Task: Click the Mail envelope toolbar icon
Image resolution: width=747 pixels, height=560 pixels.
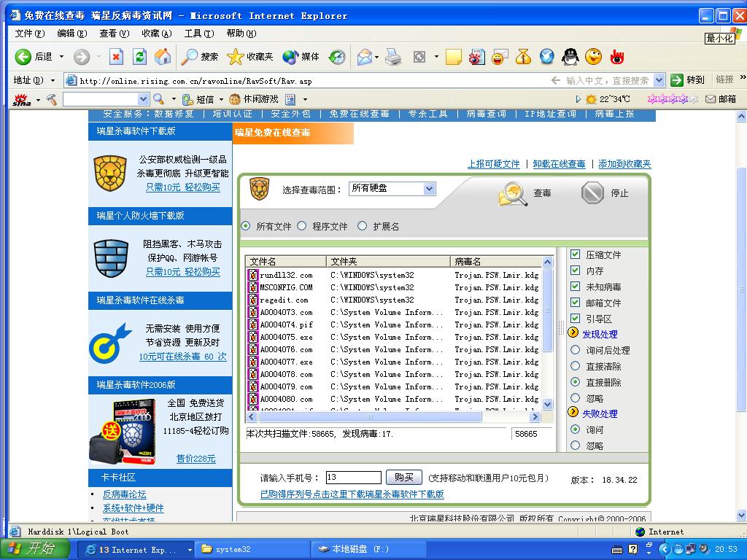Action: pyautogui.click(x=365, y=57)
